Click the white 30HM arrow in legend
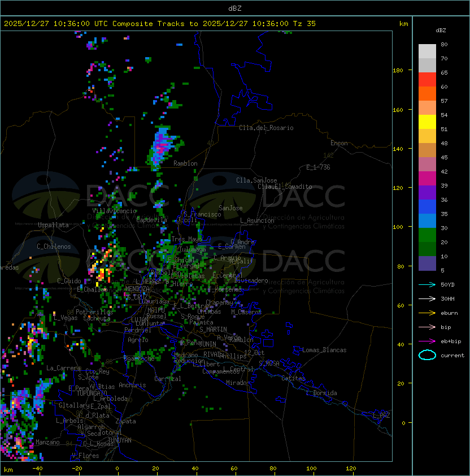Screen dimensions: 470x476 coord(427,298)
